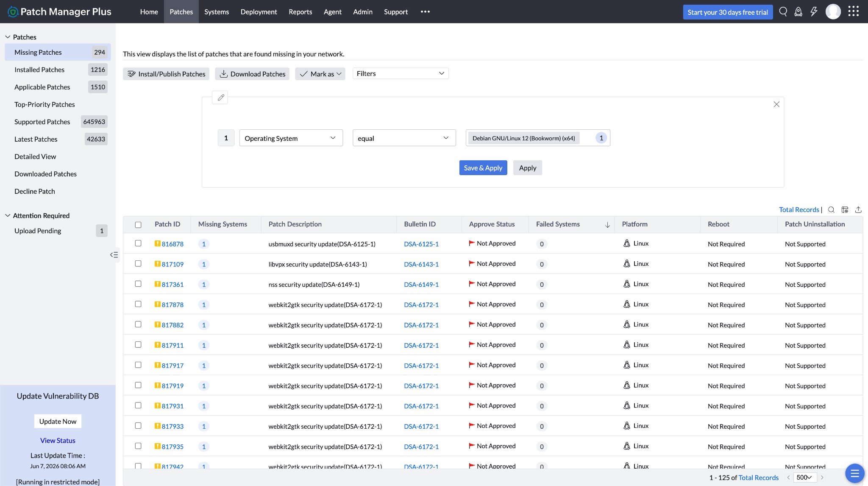Screen dimensions: 868x486
Task: Open the user profile avatar
Action: 833,12
